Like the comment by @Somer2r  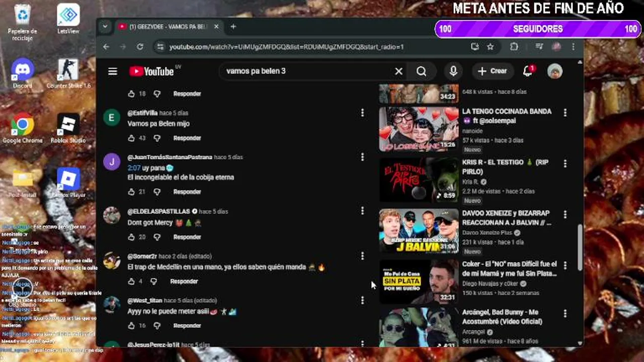131,281
